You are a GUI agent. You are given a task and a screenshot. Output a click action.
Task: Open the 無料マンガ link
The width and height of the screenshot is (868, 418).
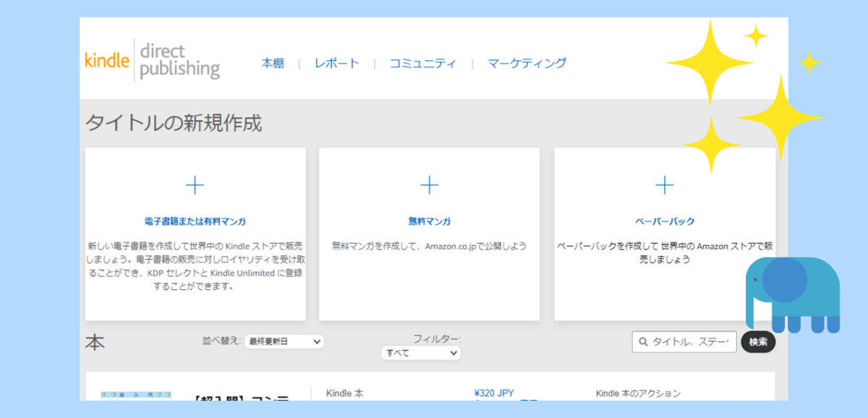click(430, 221)
